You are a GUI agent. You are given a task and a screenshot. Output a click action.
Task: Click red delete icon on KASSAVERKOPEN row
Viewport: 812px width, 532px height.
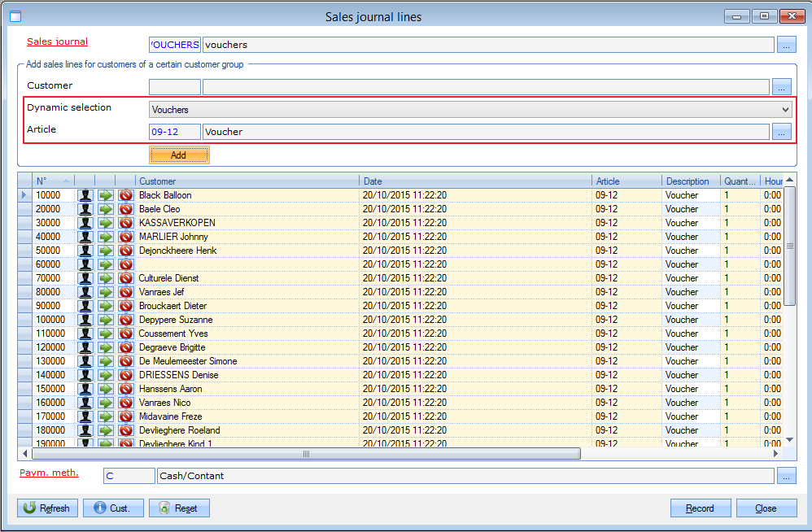point(126,223)
